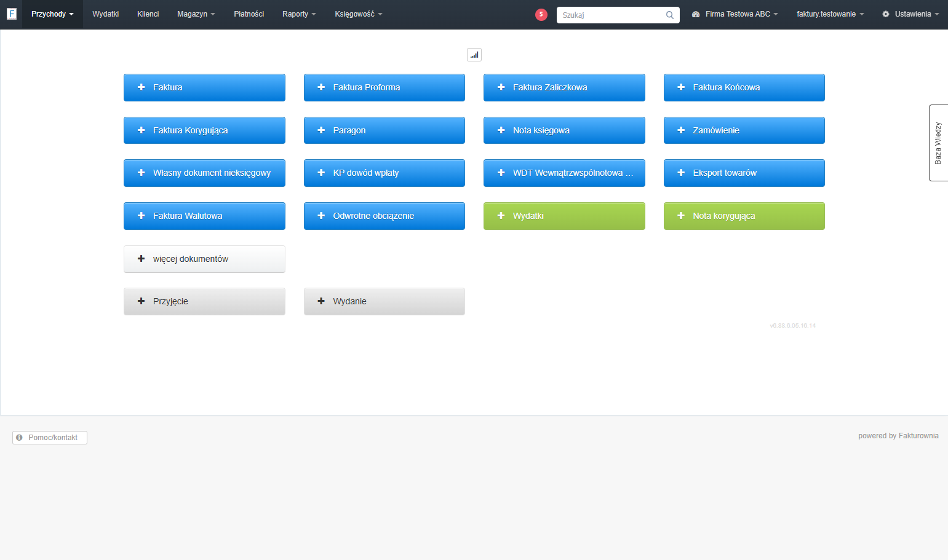This screenshot has width=948, height=560.
Task: Create a Faktura Walutowa
Action: point(204,216)
